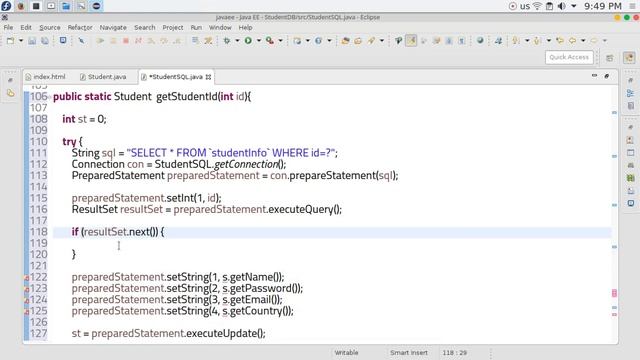The height and width of the screenshot is (360, 640).
Task: Click the Outline view icon in right sidebar
Action: (630, 93)
